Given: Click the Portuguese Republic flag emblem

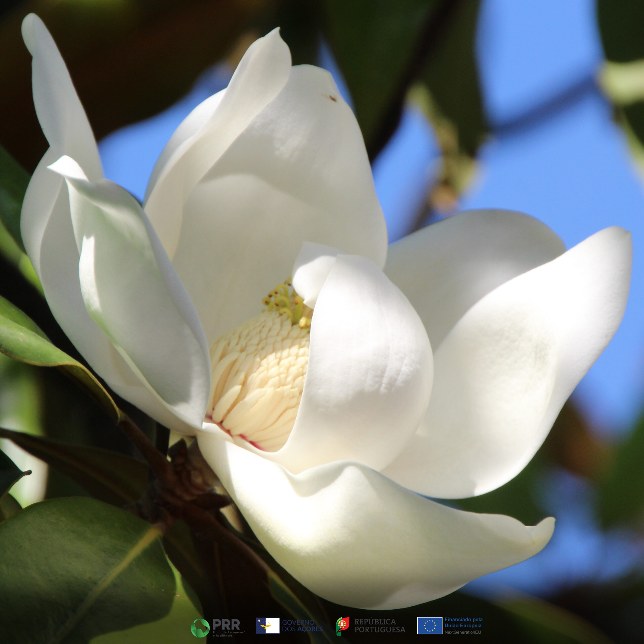Looking at the screenshot, I should 342,626.
